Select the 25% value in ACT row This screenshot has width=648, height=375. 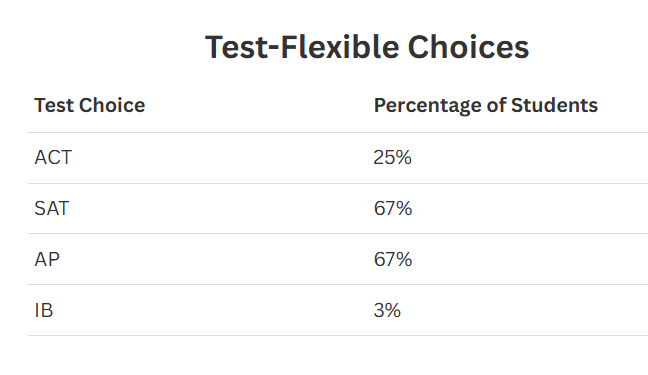(x=393, y=158)
